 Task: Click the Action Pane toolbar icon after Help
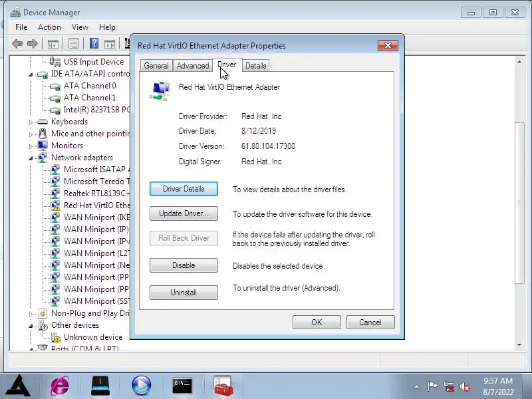coord(110,44)
